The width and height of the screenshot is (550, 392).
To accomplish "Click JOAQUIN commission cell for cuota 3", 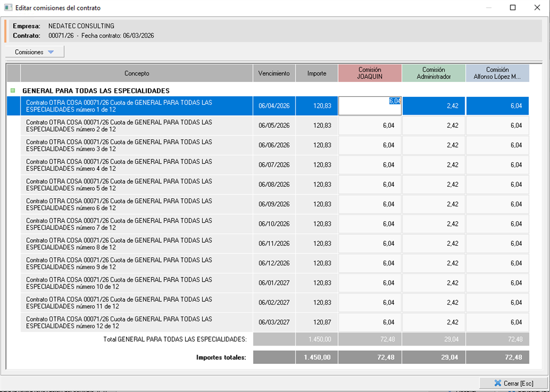I will click(370, 146).
